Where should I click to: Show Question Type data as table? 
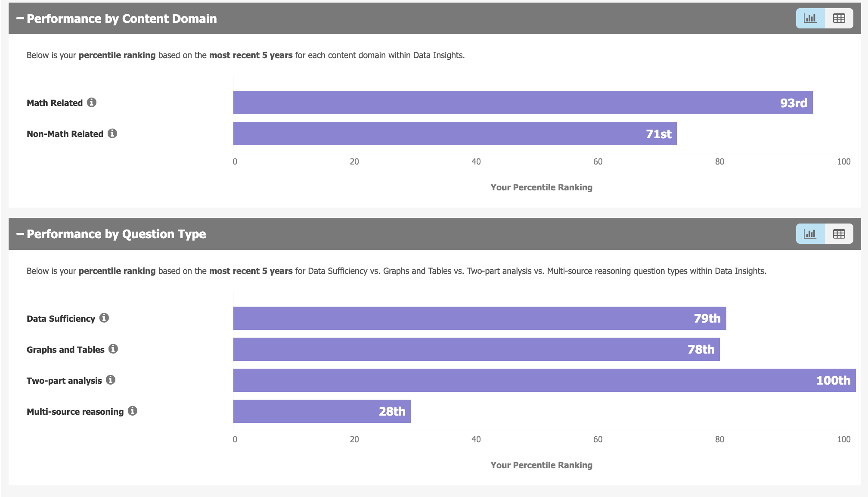tap(839, 234)
